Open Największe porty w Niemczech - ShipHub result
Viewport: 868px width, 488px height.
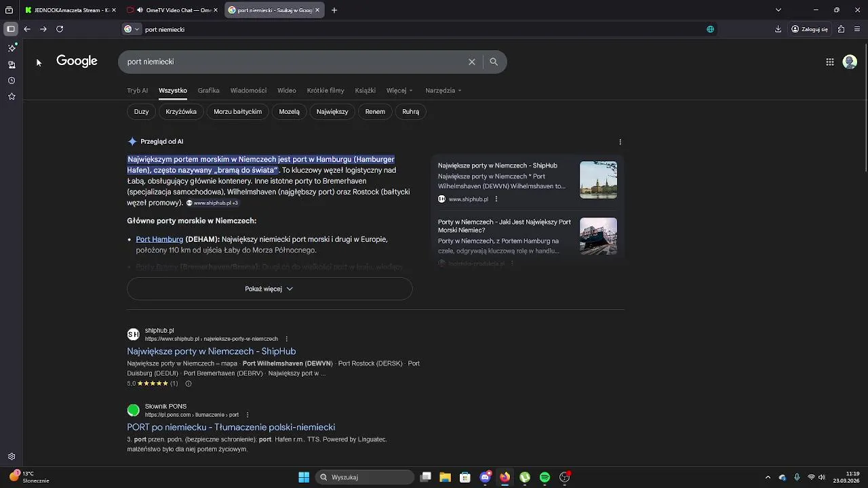pyautogui.click(x=212, y=351)
